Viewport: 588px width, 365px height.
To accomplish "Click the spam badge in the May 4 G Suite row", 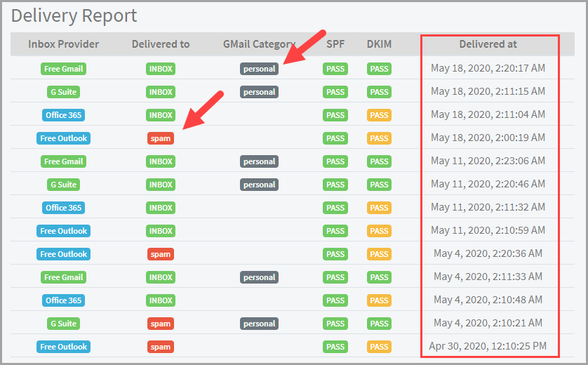I will coord(161,324).
